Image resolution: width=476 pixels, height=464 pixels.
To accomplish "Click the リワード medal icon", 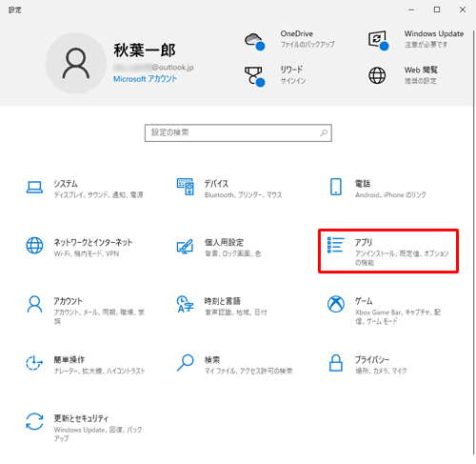I will (x=254, y=76).
